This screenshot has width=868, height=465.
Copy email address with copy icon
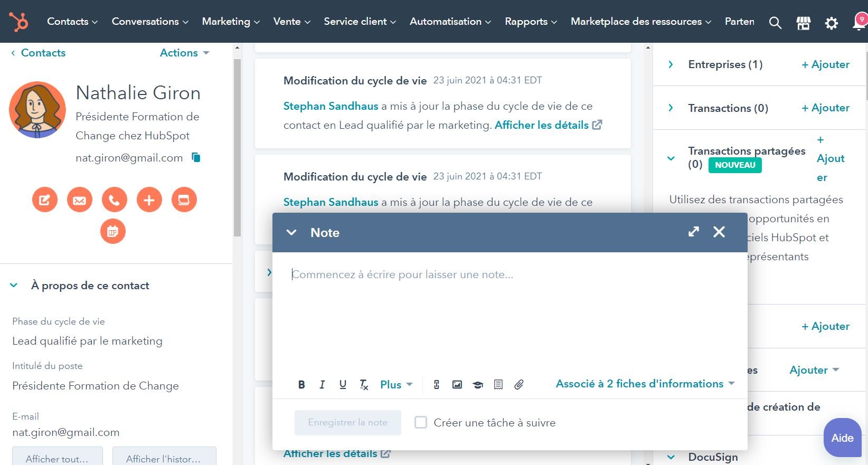point(196,157)
